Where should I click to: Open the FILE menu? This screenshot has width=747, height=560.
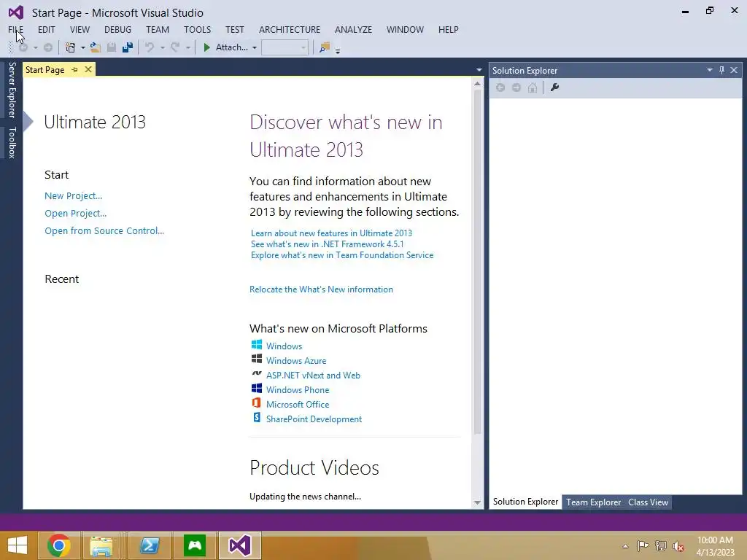16,29
